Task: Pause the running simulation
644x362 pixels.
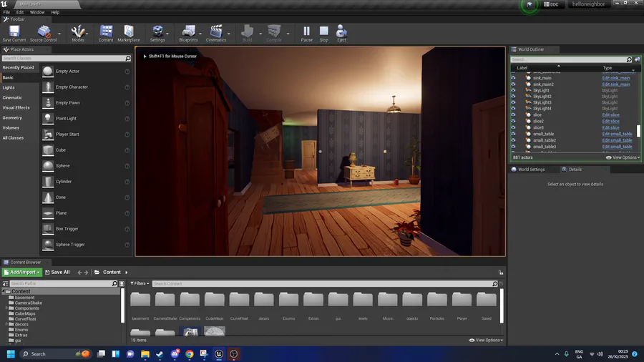Action: (x=306, y=33)
